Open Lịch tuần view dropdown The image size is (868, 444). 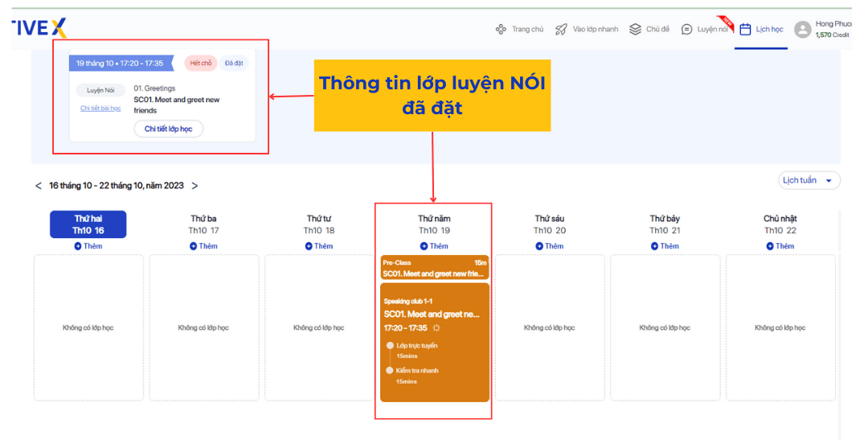pos(809,181)
